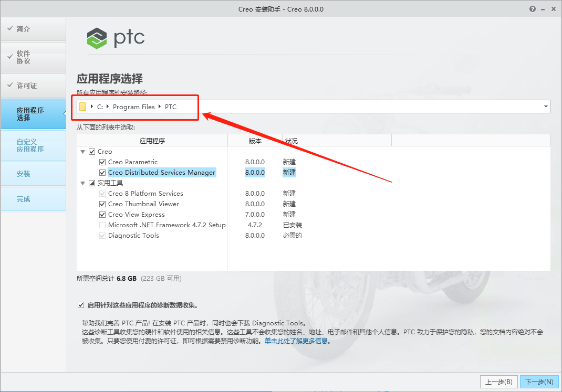Click PTC folder in the install path

point(171,107)
